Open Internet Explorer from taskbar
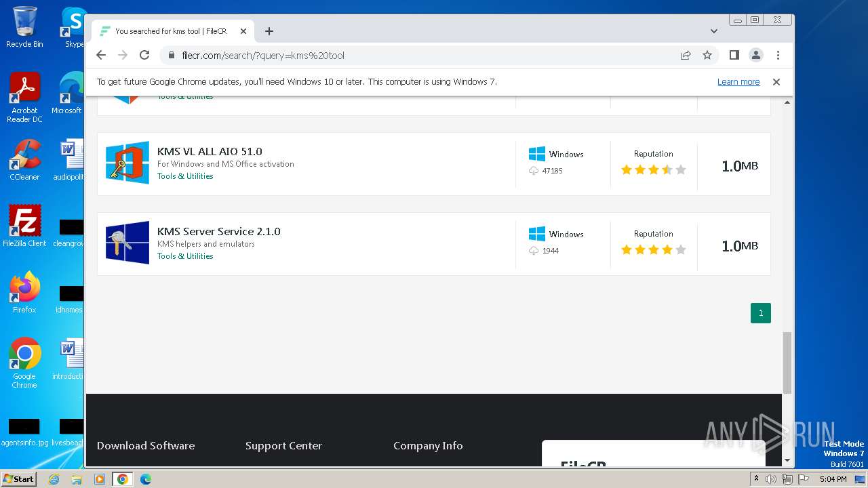The width and height of the screenshot is (868, 488). point(54,479)
